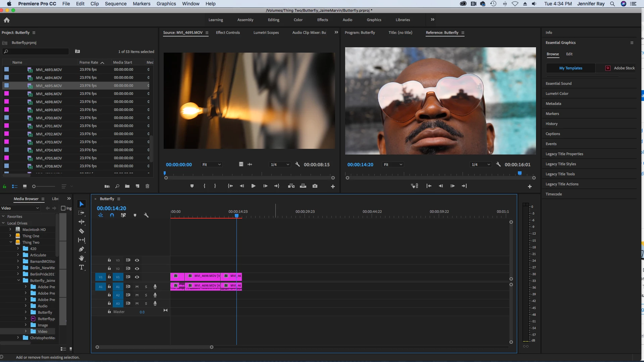
Task: Toggle Snap magnet icon in timeline
Action: coord(112,215)
